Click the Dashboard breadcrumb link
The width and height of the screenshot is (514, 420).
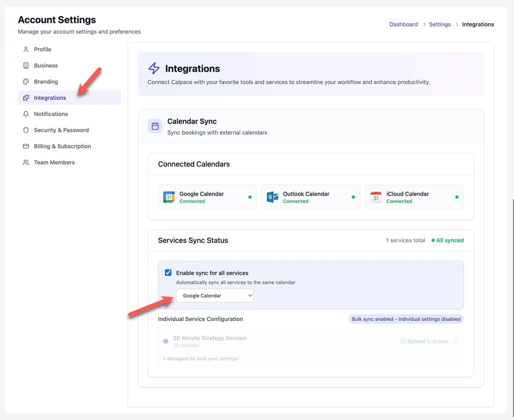(403, 24)
